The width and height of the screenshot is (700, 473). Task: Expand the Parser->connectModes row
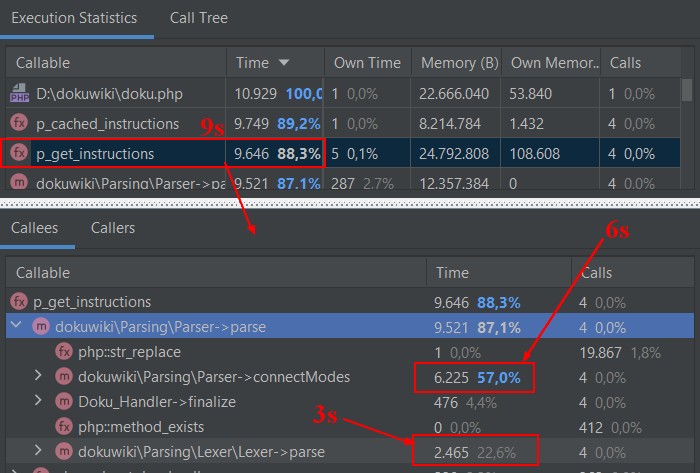[x=39, y=376]
